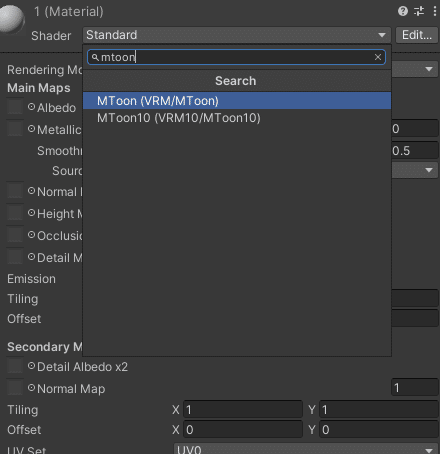Open the smoothness Source dropdown arrow
This screenshot has width=440, height=454.
(429, 170)
